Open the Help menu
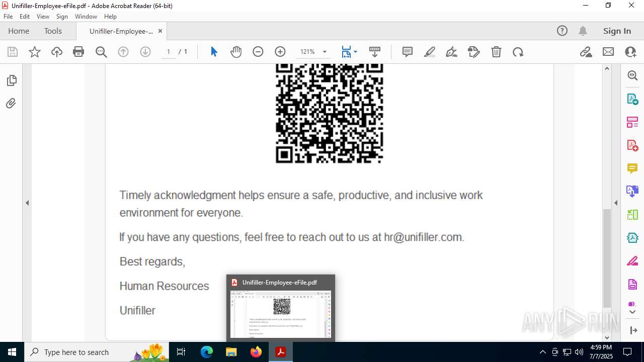Image resolution: width=644 pixels, height=362 pixels. pyautogui.click(x=110, y=17)
